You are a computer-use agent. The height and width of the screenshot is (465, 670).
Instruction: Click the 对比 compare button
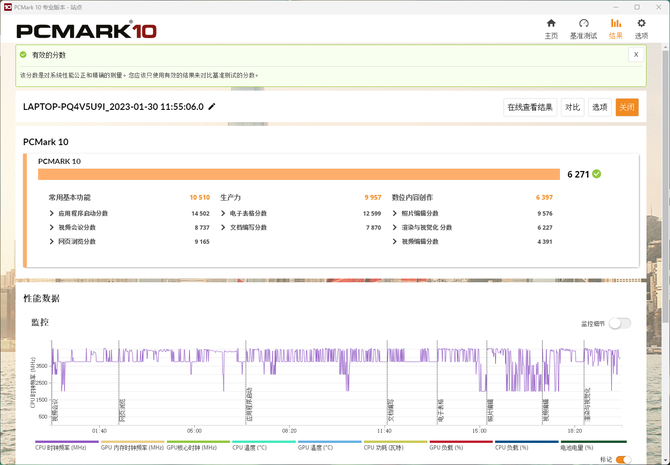pos(572,107)
